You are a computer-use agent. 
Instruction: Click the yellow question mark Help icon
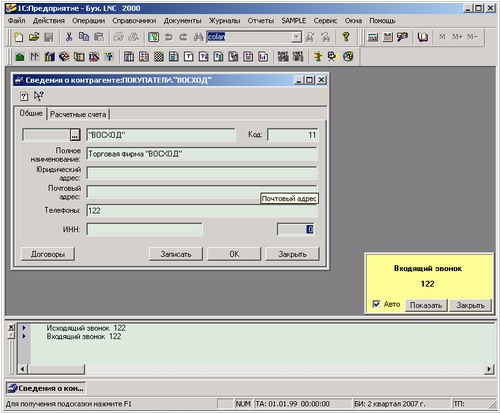point(346,37)
